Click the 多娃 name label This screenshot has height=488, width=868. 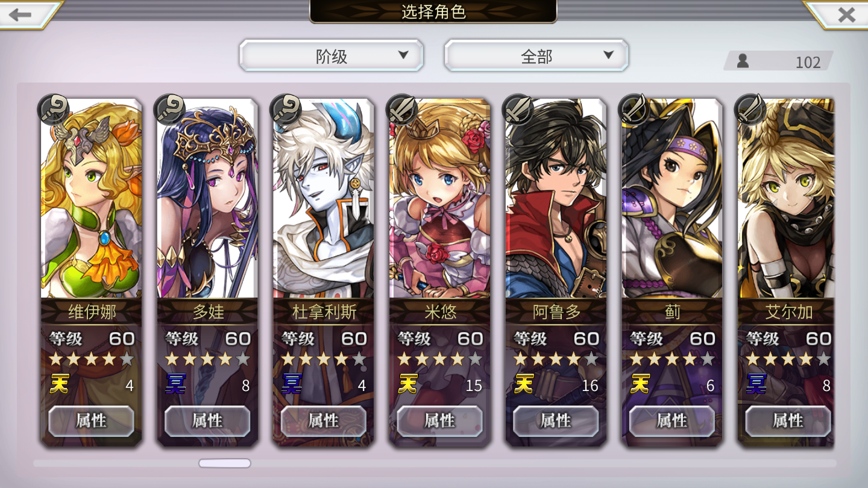(208, 312)
